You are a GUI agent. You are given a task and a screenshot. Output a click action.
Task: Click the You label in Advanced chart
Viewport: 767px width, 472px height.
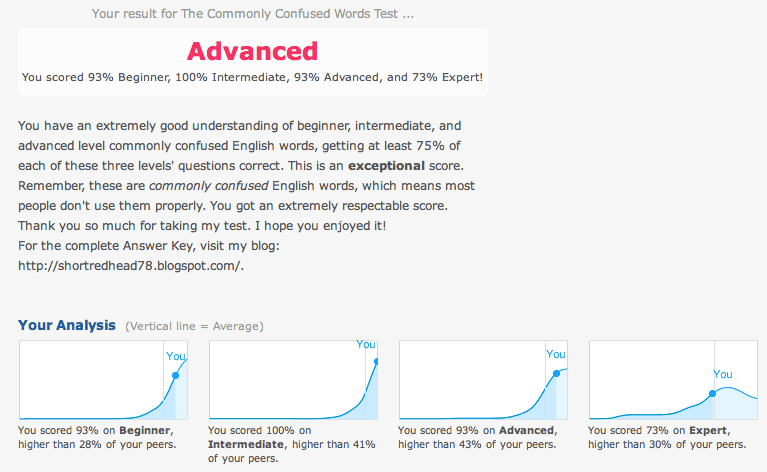(556, 354)
